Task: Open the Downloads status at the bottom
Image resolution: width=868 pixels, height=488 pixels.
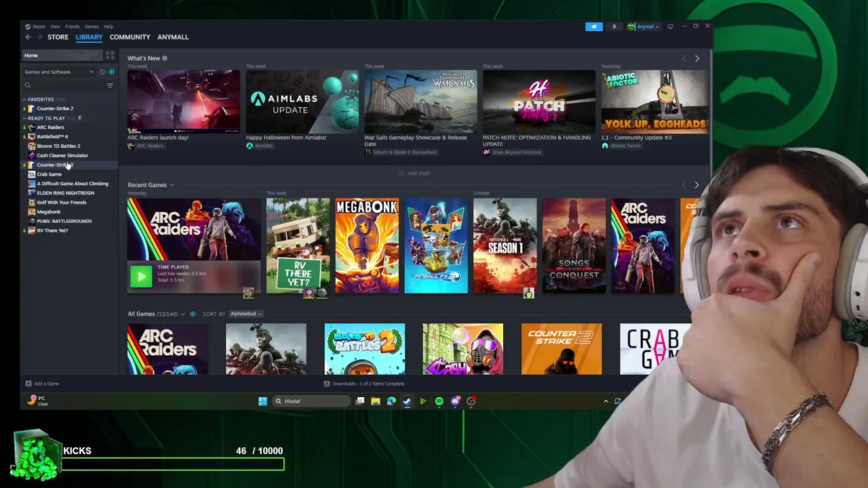Action: click(x=363, y=384)
